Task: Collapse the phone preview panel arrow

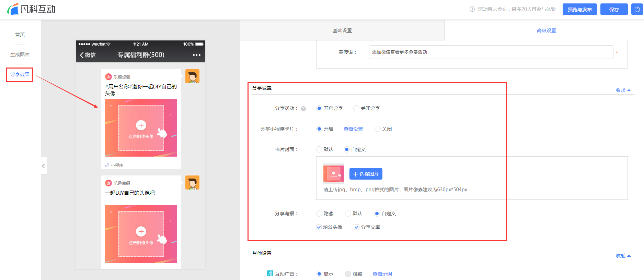Action: pos(44,166)
